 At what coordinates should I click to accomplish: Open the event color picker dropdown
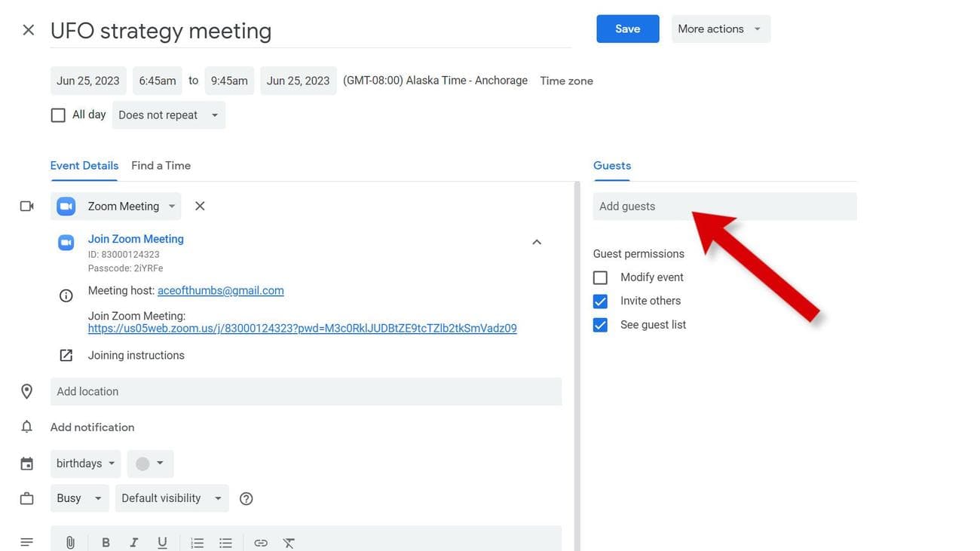coord(150,464)
